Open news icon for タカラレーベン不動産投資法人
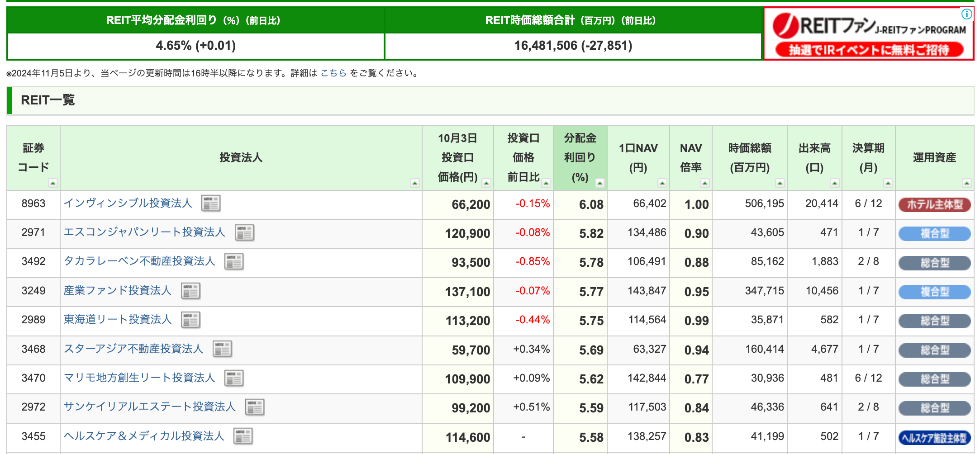Image resolution: width=980 pixels, height=454 pixels. tap(234, 261)
